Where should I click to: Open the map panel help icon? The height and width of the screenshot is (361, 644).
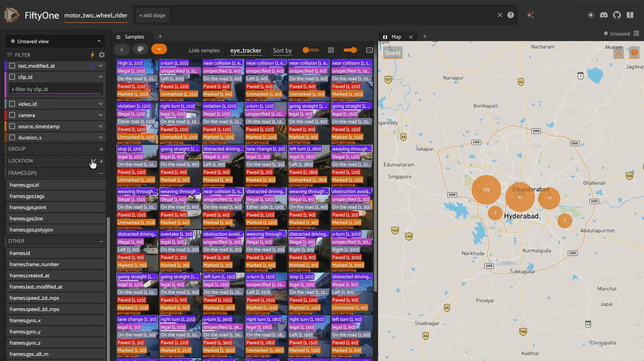(x=634, y=53)
